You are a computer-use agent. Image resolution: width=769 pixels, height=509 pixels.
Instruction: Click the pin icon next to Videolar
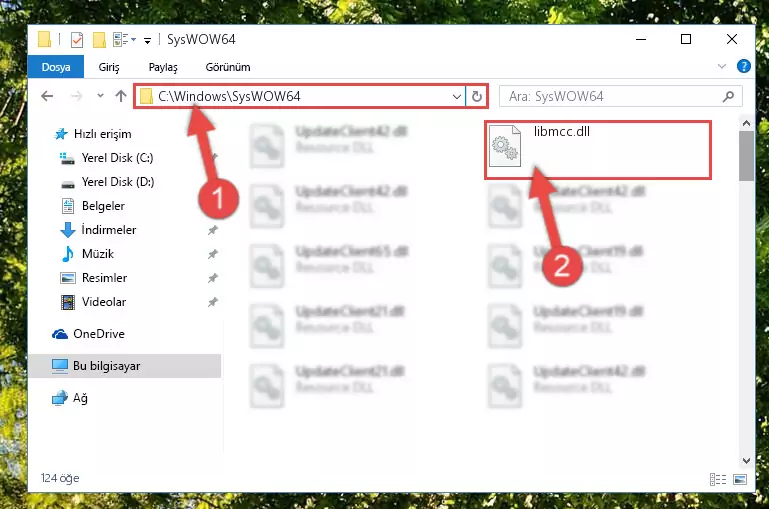pos(212,302)
